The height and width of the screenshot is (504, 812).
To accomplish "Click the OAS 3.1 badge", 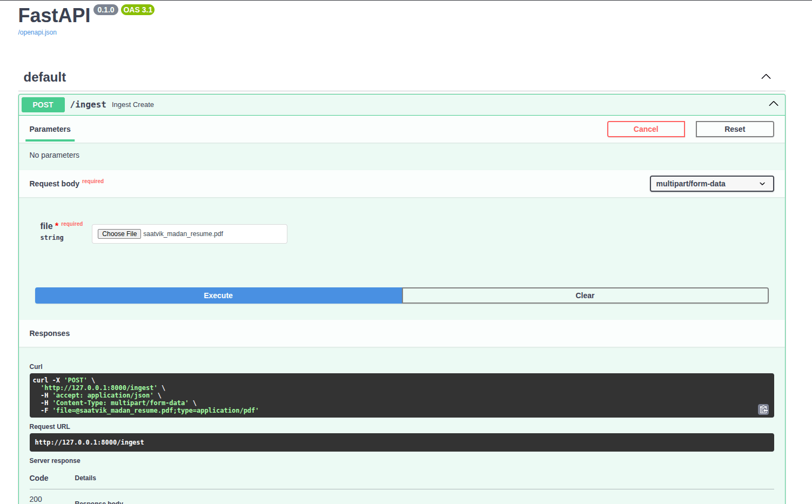I will [x=138, y=10].
